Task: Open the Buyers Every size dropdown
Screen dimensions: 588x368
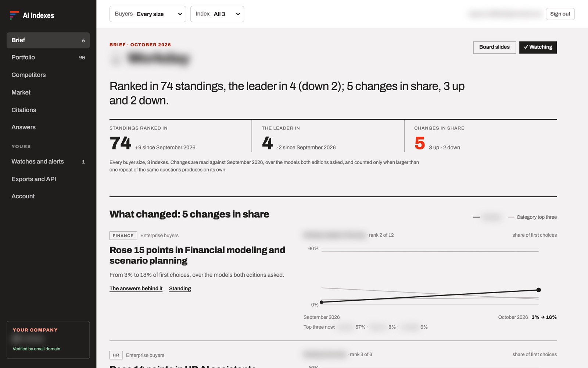Action: (148, 14)
